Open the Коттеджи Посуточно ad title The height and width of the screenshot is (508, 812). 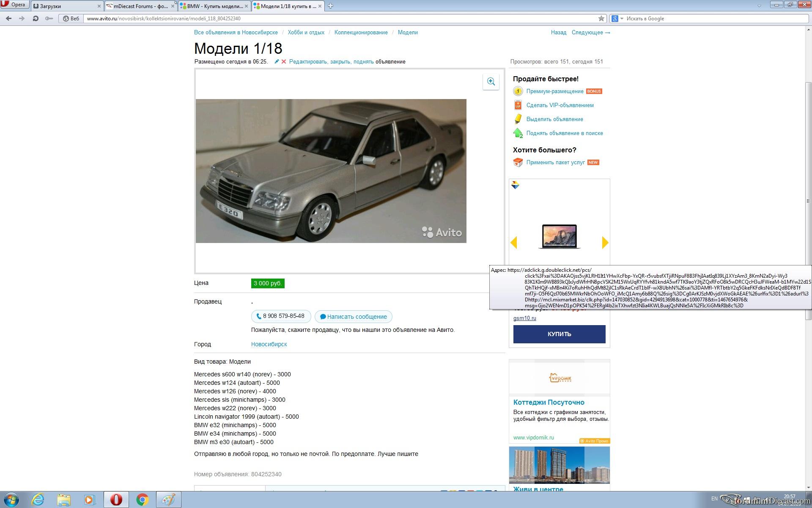tap(549, 403)
